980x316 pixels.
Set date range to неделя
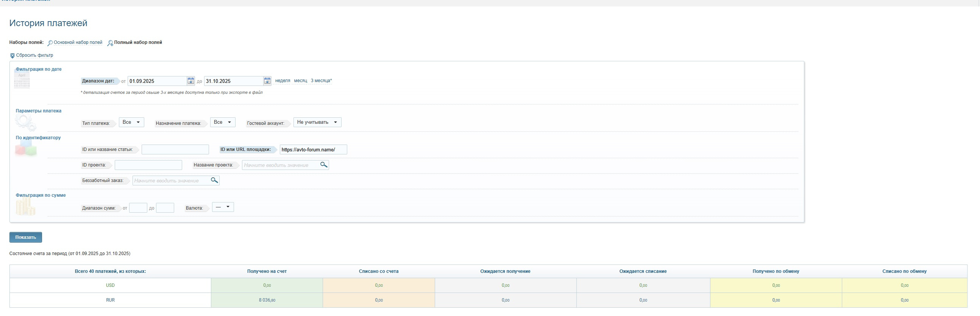[282, 81]
